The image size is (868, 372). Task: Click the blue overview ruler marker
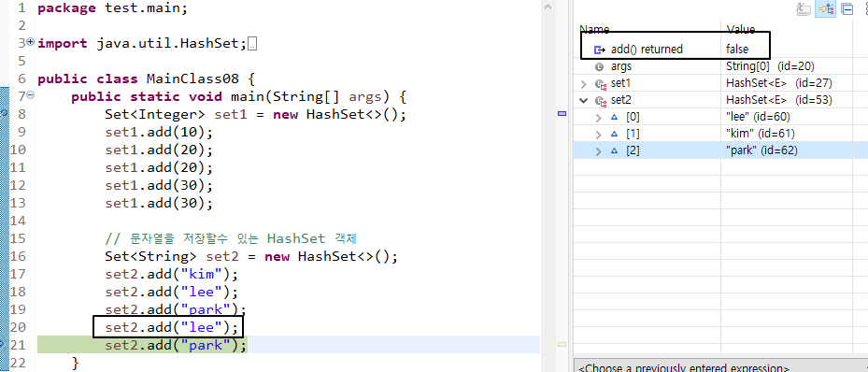562,113
